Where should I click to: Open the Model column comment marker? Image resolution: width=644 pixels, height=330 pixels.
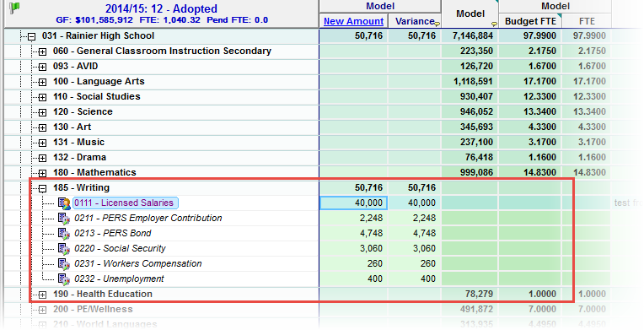(x=494, y=24)
